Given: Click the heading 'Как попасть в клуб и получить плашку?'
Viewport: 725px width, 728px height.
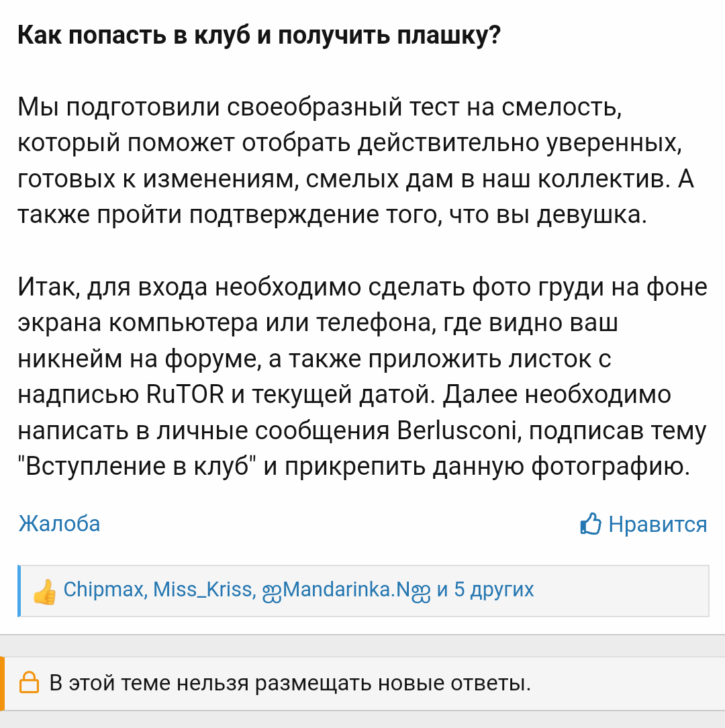Looking at the screenshot, I should click(259, 34).
